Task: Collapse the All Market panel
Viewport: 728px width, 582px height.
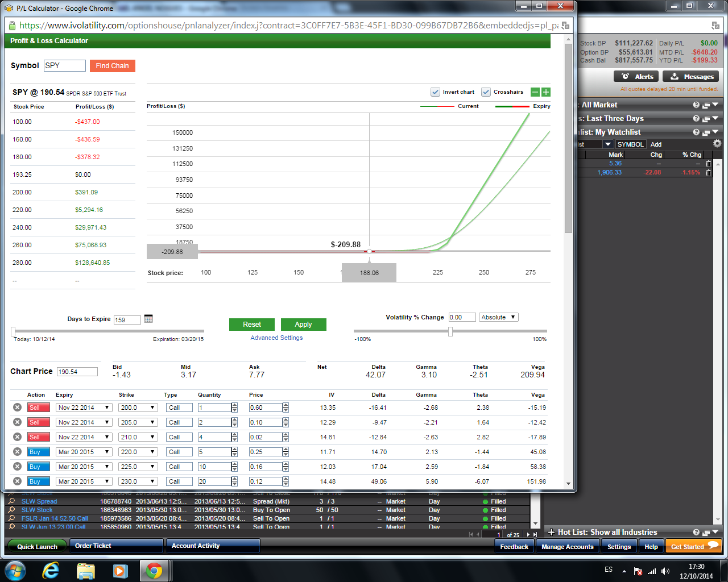Action: [715, 105]
